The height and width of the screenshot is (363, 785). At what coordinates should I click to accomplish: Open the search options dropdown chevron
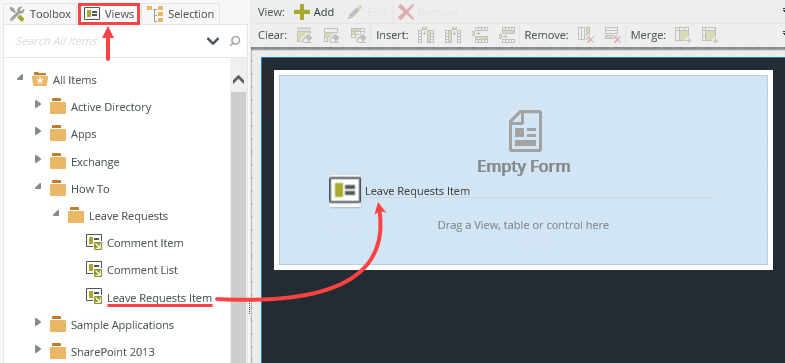coord(213,41)
